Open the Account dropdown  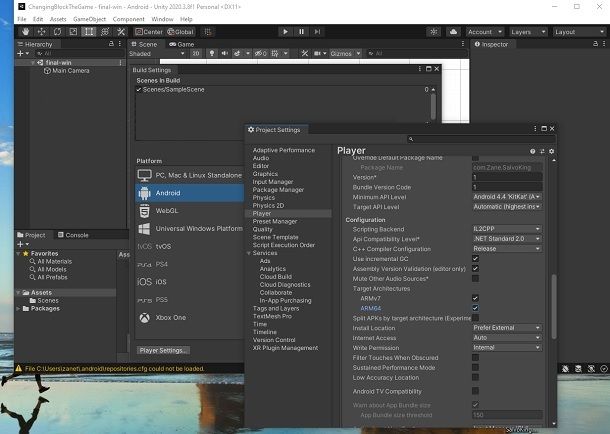coord(485,32)
